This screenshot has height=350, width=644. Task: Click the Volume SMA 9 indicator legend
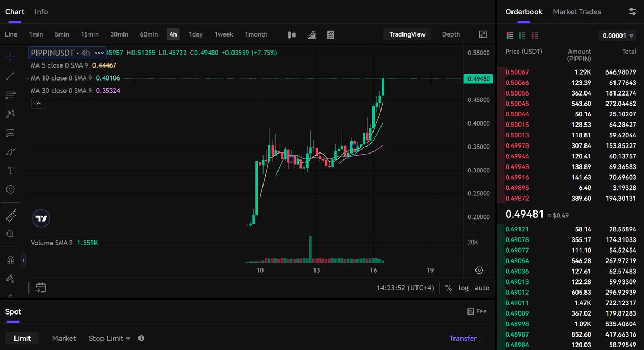[64, 243]
